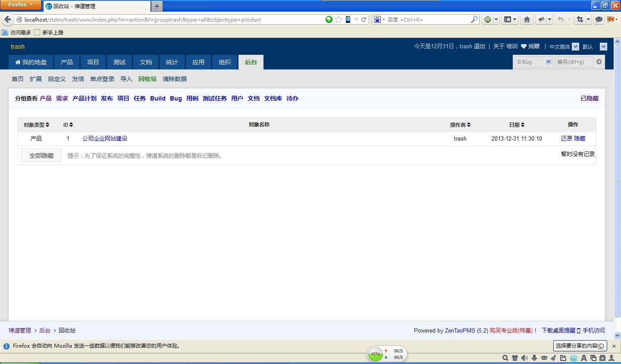Click the letter A font icon in bottom bar
This screenshot has height=364, width=621.
pyautogui.click(x=583, y=358)
